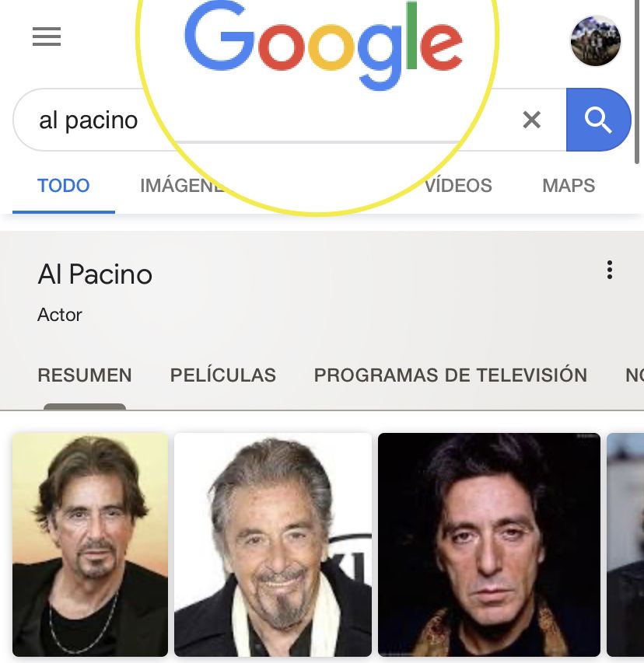The height and width of the screenshot is (663, 644).
Task: Select the RESUMEN panel tab
Action: tap(85, 375)
